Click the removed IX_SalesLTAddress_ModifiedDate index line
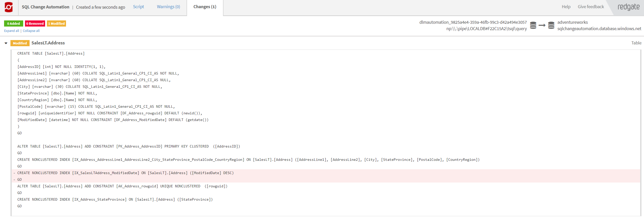Viewport: 644px width, 218px height. pyautogui.click(x=125, y=173)
